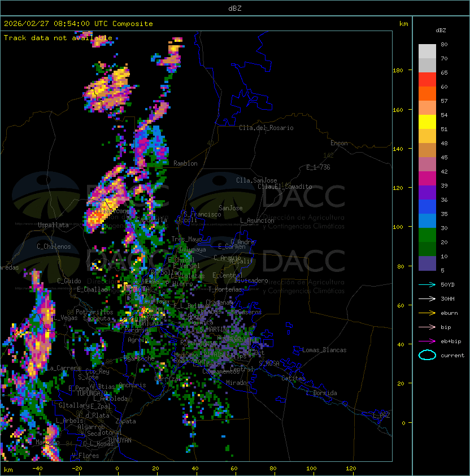
Task: Click the '60' tick on bottom km axis
Action: pyautogui.click(x=234, y=469)
